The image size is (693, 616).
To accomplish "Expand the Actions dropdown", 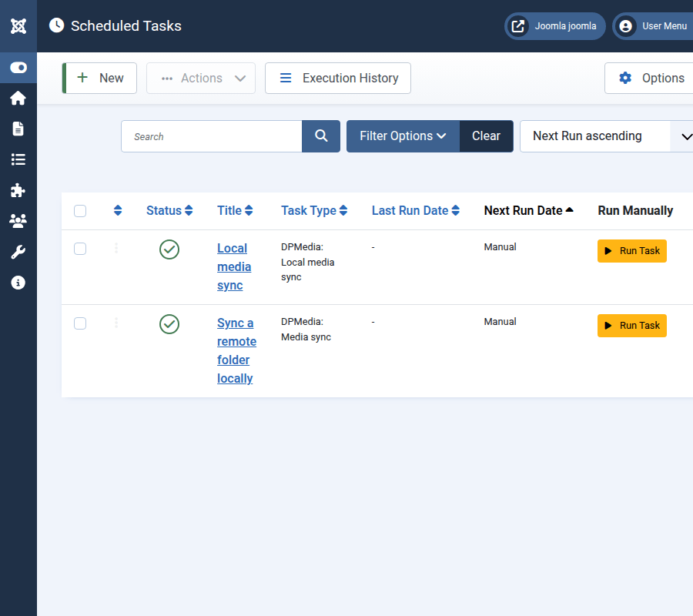I will (201, 79).
